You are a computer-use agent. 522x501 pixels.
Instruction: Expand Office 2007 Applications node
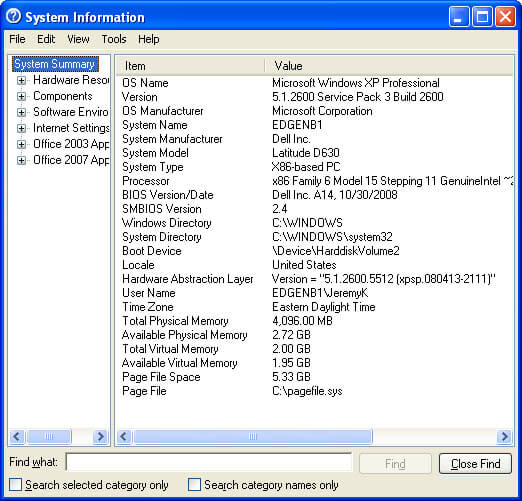click(21, 160)
